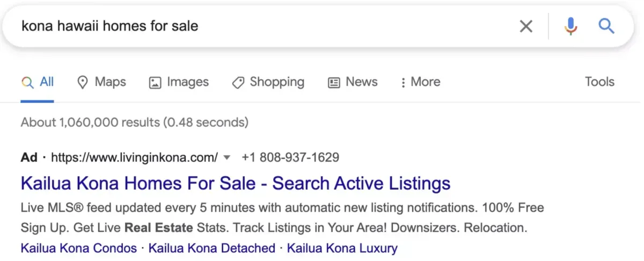Clear the search query with the X icon

point(526,26)
